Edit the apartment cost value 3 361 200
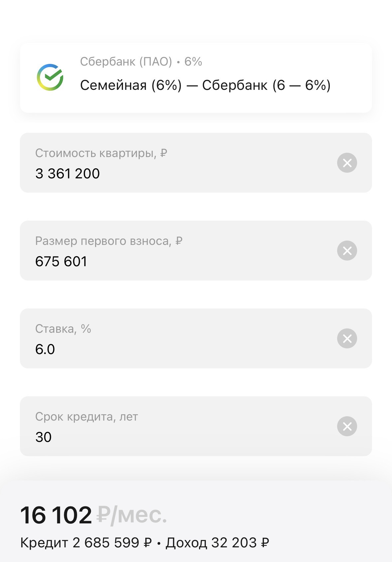 pos(67,174)
